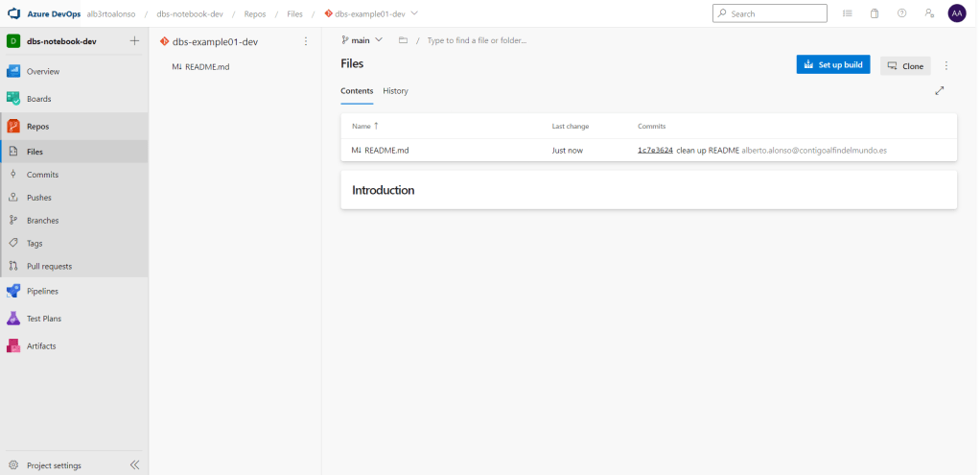Image resolution: width=980 pixels, height=475 pixels.
Task: Open User settings icon in header
Action: (x=928, y=13)
